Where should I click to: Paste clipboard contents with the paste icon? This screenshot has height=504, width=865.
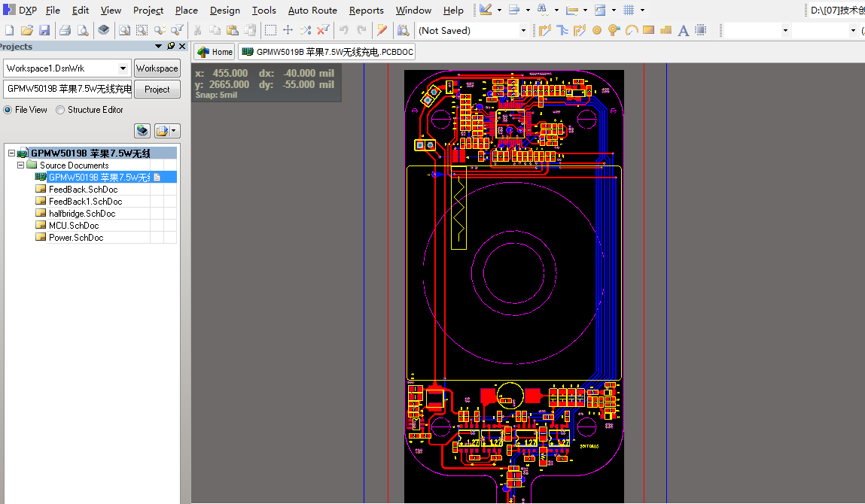(233, 30)
